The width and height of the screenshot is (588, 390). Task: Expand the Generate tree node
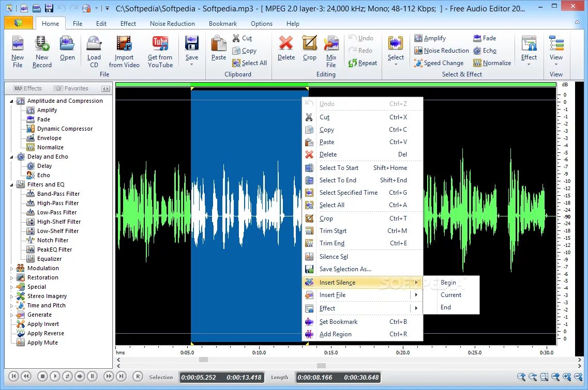coord(11,315)
